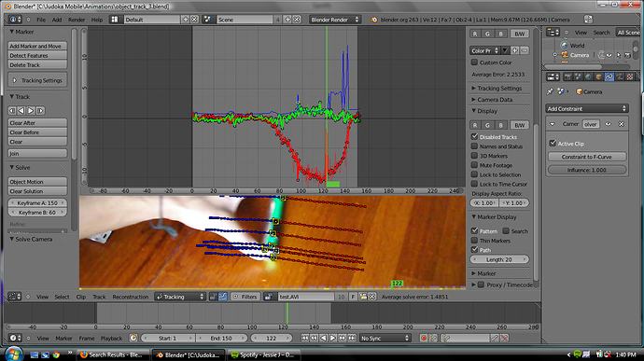Viewport: 644px width, 361px height.
Task: Turn on 3D Markers
Action: tap(474, 156)
